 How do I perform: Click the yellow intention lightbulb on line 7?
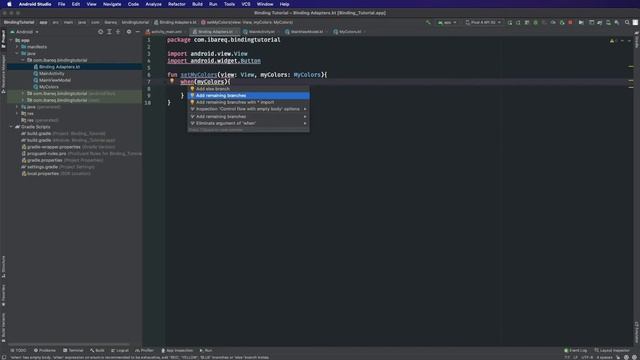[x=172, y=81]
